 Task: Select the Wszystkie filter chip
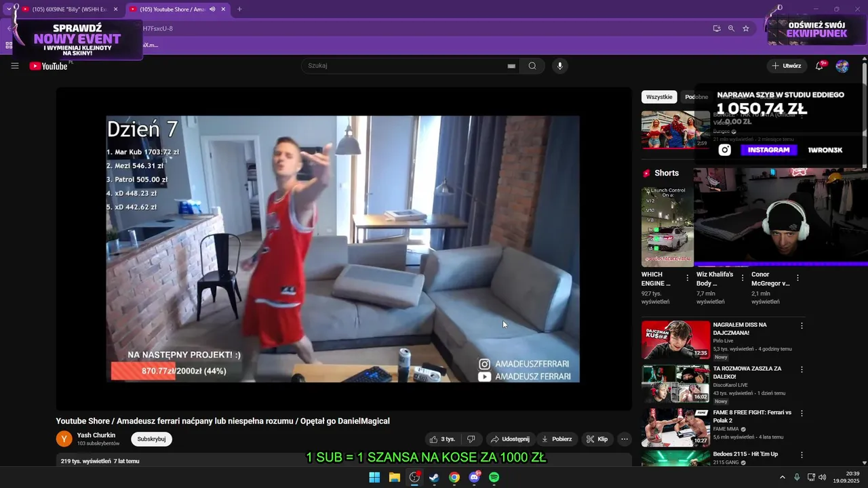659,97
